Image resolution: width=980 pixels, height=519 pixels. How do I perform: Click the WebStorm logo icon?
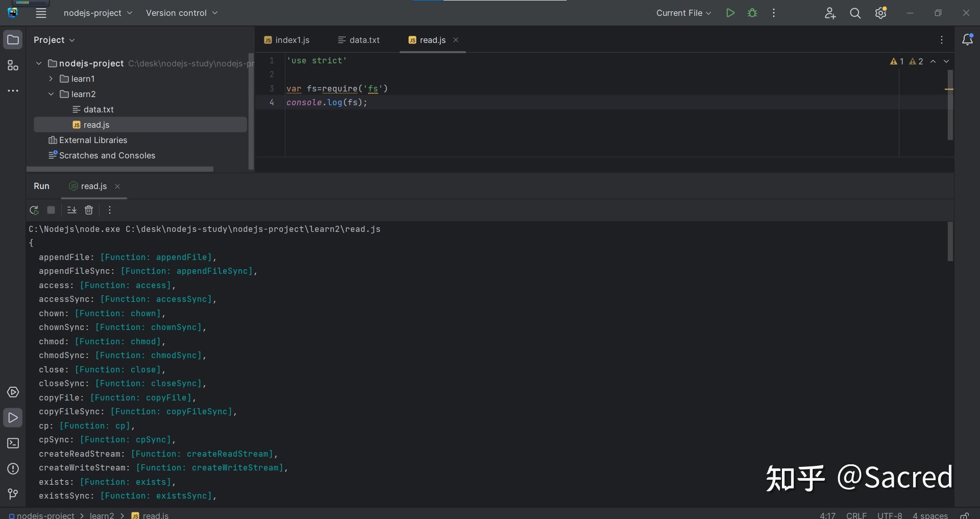tap(13, 13)
